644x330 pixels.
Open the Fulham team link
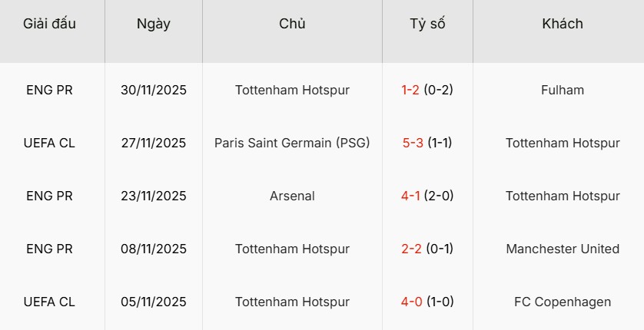[x=563, y=90]
